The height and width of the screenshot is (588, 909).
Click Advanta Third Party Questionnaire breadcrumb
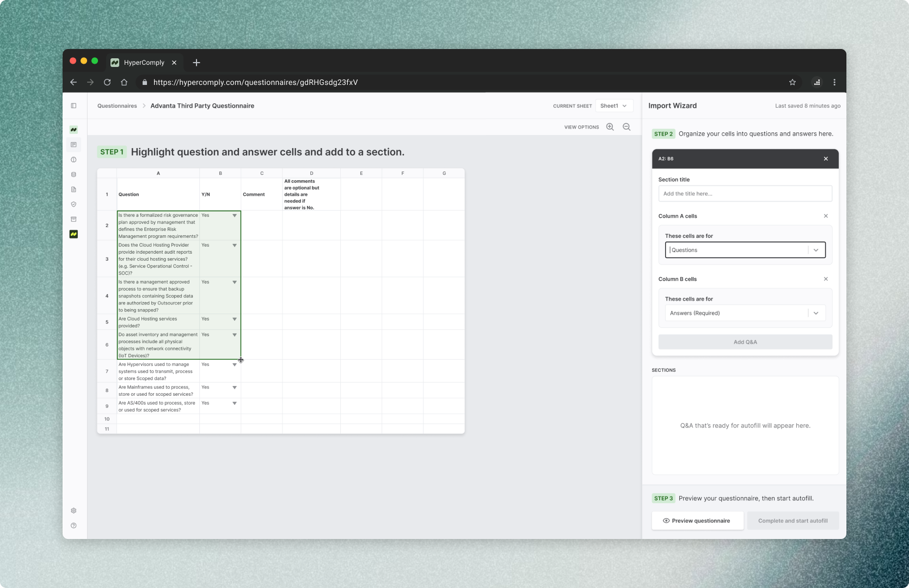tap(202, 106)
